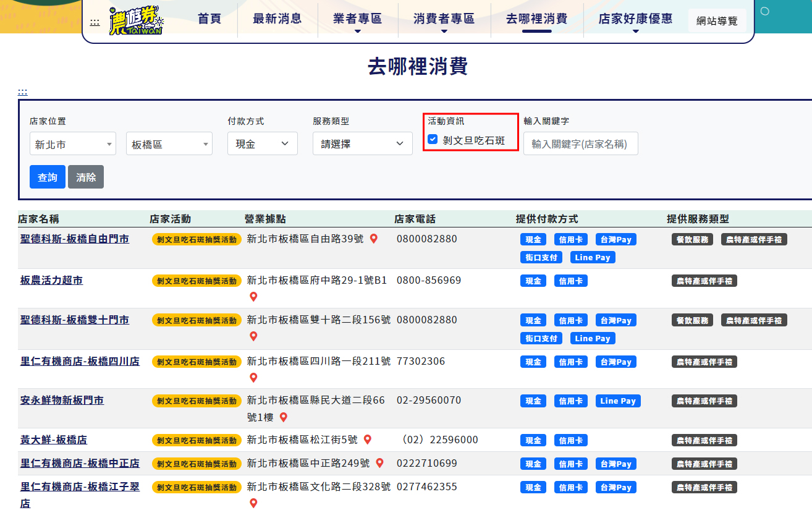This screenshot has height=510, width=812.
Task: Open the 板農活力超市 store link
Action: point(51,281)
